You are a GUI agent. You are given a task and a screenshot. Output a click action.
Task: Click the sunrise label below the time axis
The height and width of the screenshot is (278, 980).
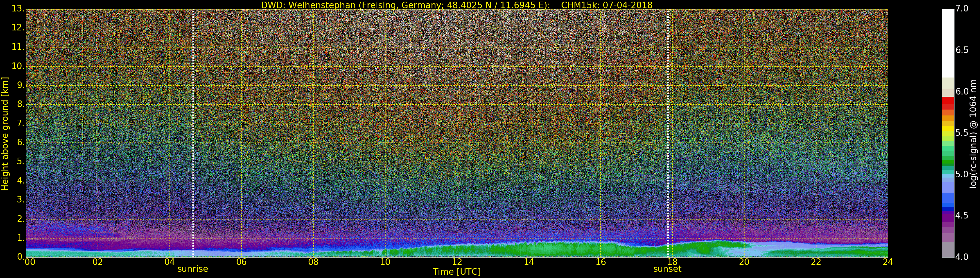(192, 269)
